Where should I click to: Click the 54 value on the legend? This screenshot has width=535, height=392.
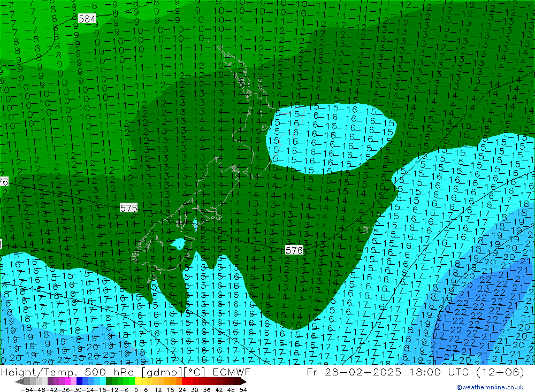(243, 390)
